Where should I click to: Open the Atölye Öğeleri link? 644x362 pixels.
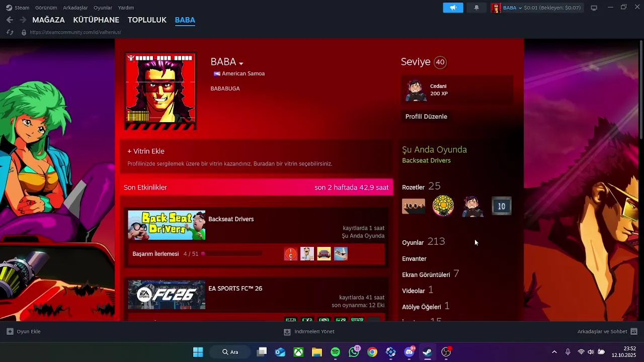[x=425, y=306]
